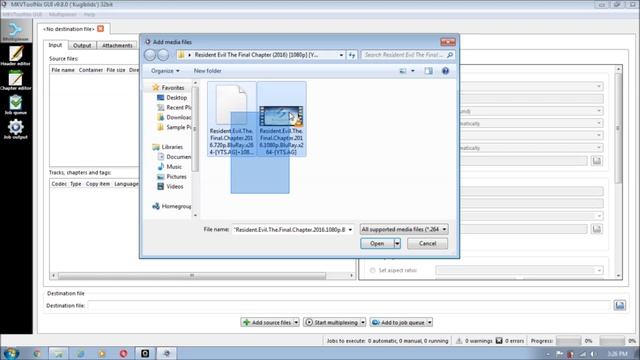Expand the Open button dropdown arrow
This screenshot has width=640, height=360.
[x=397, y=243]
